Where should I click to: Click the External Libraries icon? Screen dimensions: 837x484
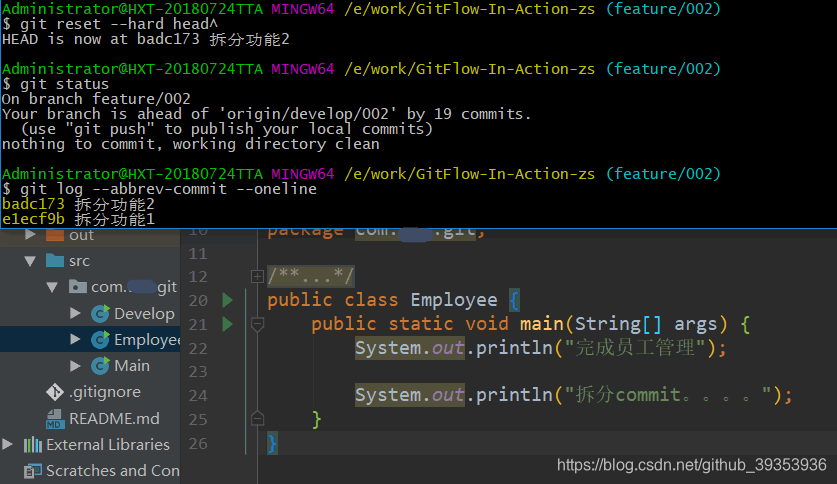pos(33,445)
